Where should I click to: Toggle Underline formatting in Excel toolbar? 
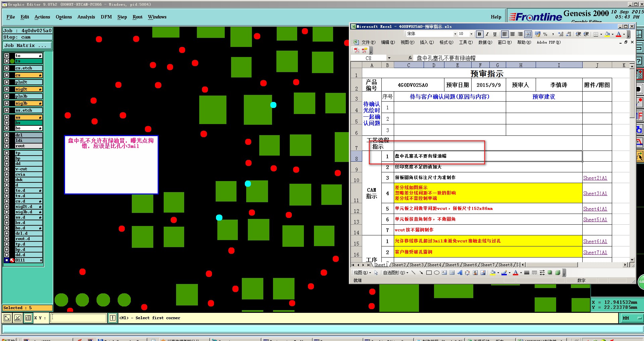point(495,34)
